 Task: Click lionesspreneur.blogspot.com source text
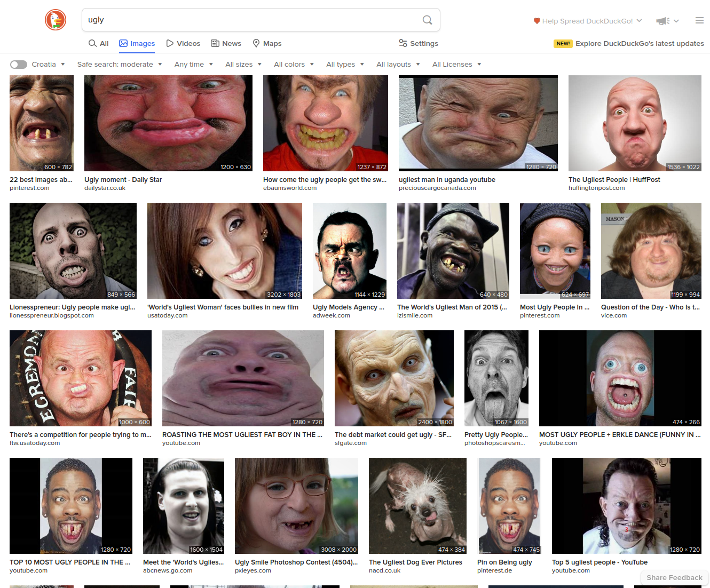point(52,315)
